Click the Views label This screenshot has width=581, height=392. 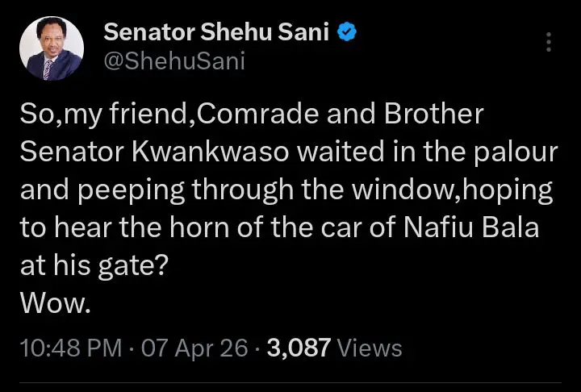pos(369,348)
